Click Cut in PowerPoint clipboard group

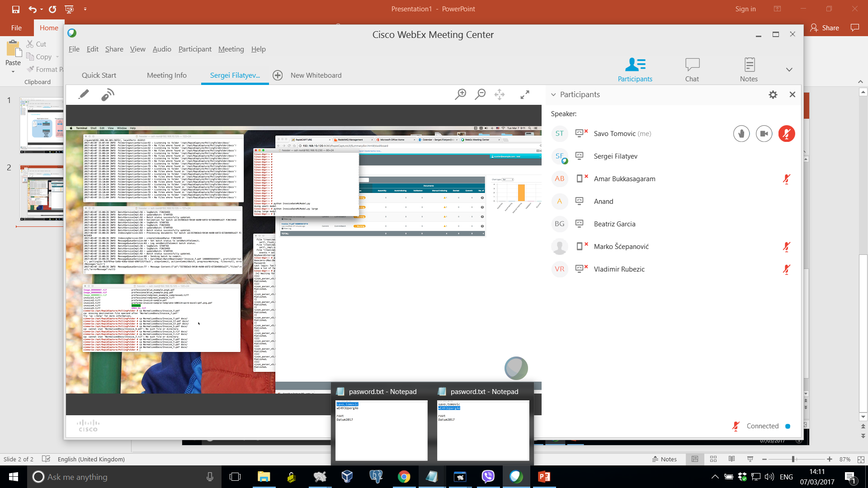36,44
